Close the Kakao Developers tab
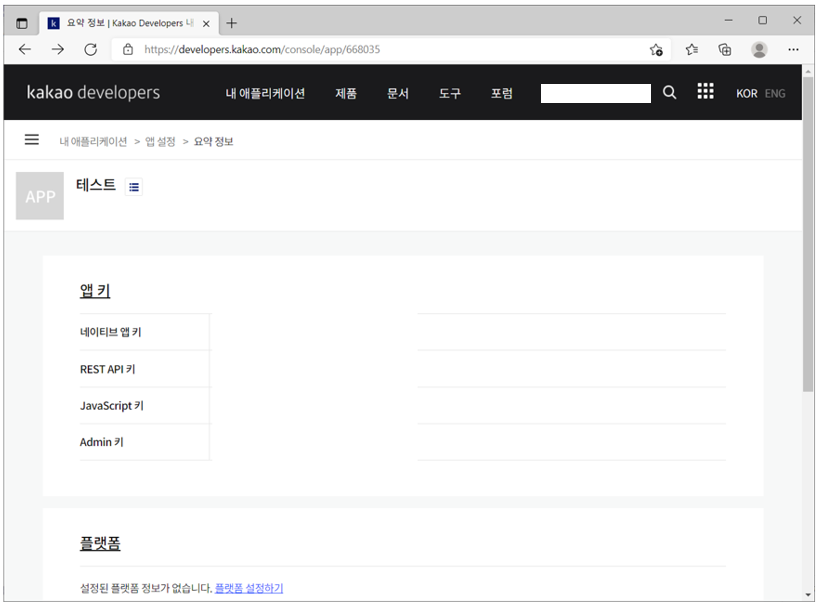 click(x=206, y=24)
